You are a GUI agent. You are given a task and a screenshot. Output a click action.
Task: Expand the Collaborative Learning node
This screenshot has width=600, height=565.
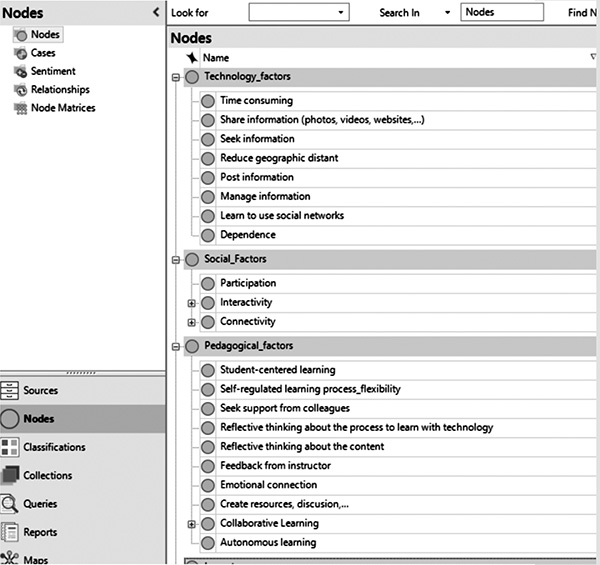pos(192,524)
